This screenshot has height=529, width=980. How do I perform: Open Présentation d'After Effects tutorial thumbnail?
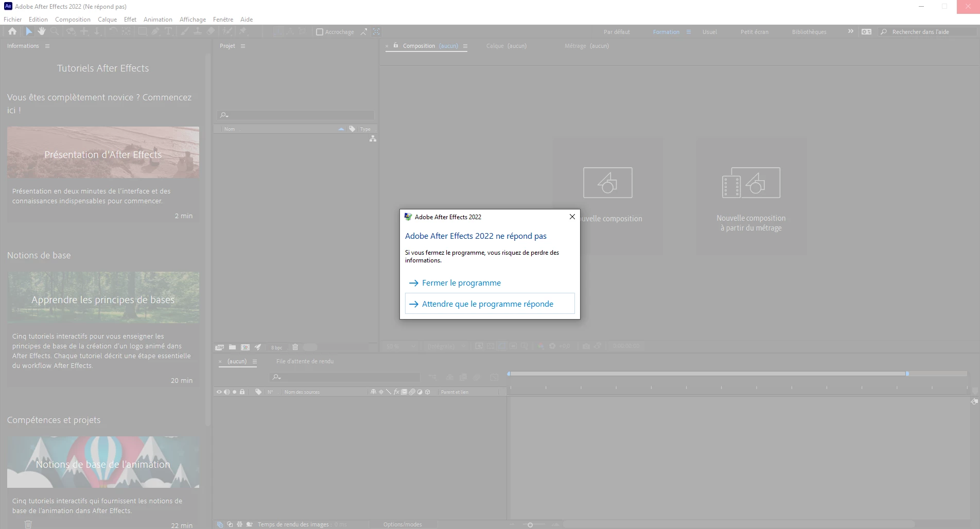point(103,152)
